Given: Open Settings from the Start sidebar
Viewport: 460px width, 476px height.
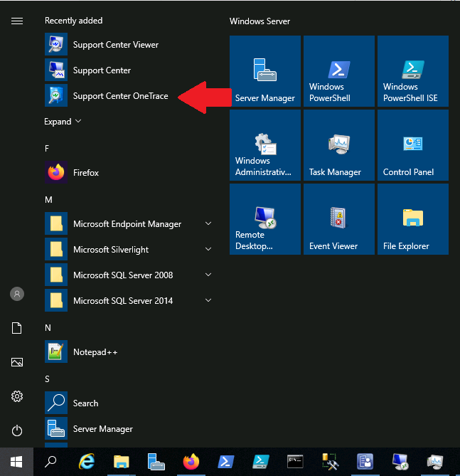Looking at the screenshot, I should point(17,396).
